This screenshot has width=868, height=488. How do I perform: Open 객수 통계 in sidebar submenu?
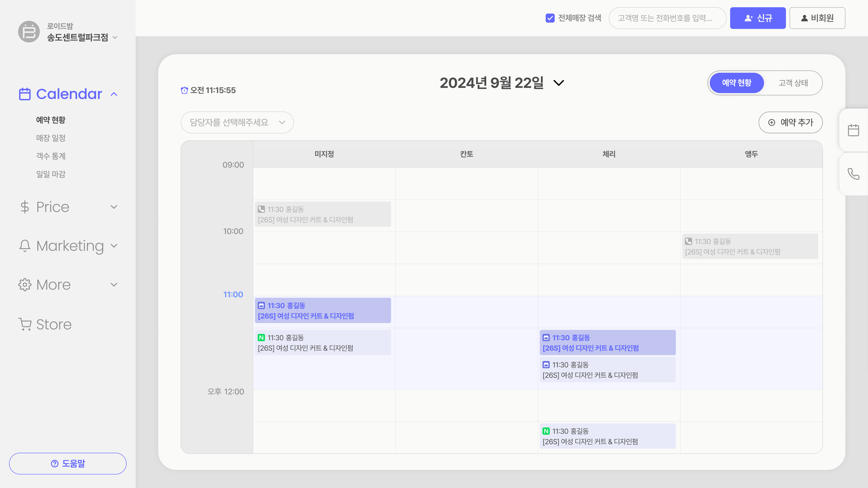51,156
